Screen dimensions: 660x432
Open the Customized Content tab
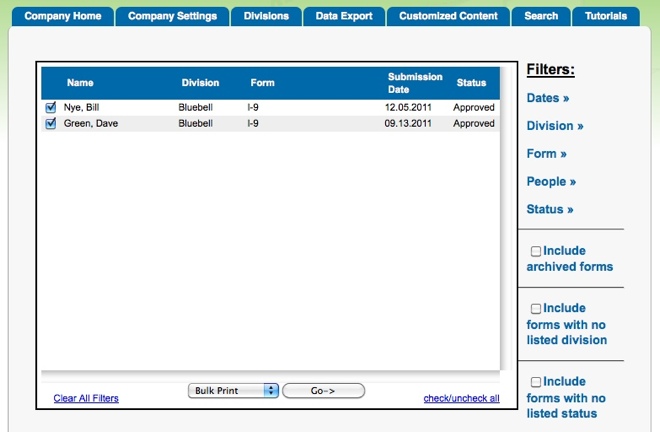(x=448, y=16)
